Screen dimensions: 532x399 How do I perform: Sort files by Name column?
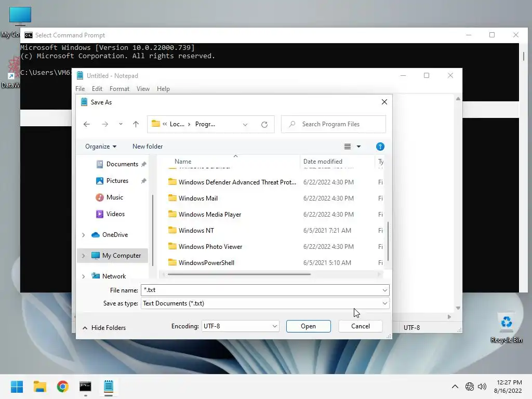pos(183,162)
